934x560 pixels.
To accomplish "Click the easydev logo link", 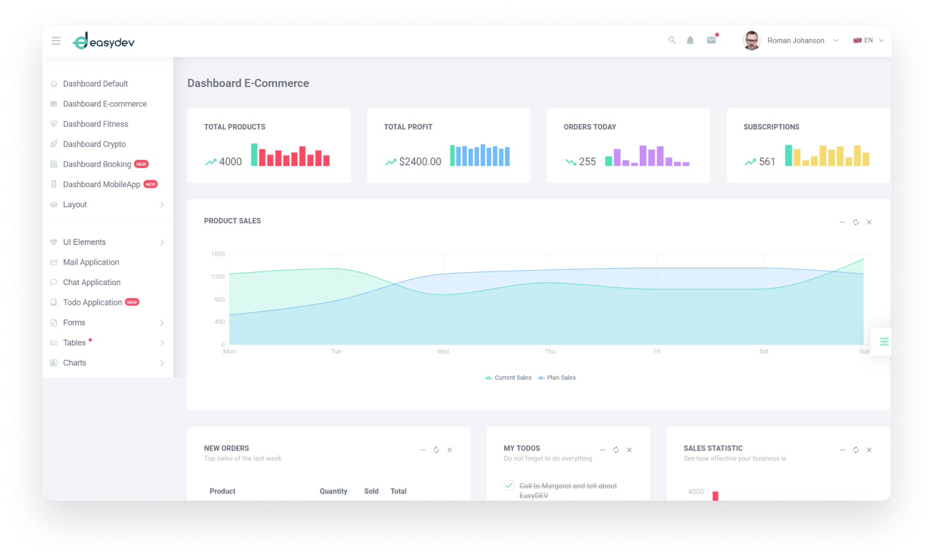I will click(x=104, y=41).
